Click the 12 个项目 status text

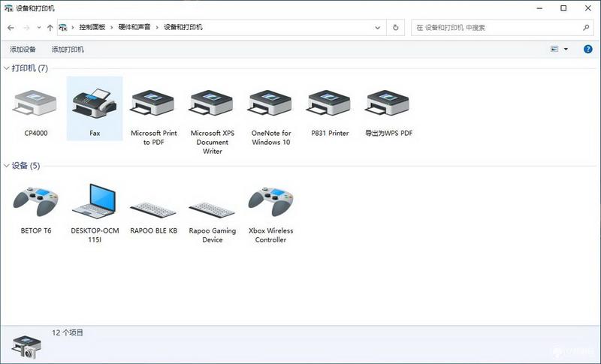[x=68, y=332]
